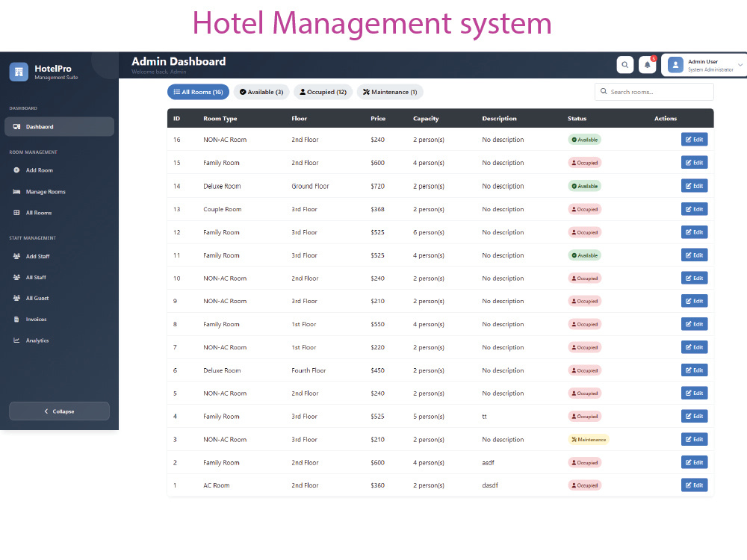747x560 pixels.
Task: Click the HotelPro building logo icon
Action: pos(19,72)
